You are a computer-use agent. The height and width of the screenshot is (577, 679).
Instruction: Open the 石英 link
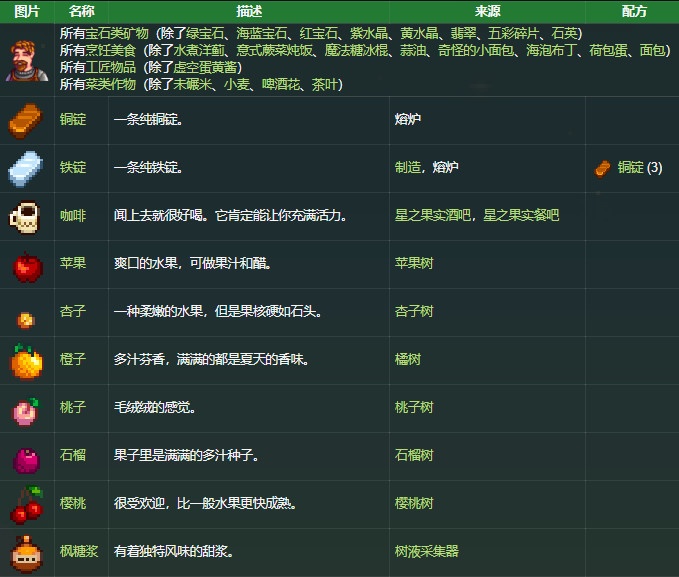[564, 33]
